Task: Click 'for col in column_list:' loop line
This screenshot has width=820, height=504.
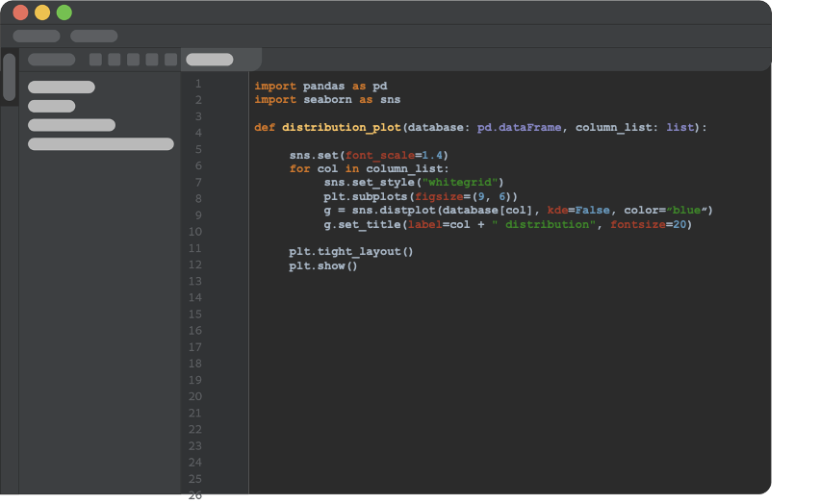Action: click(x=370, y=169)
